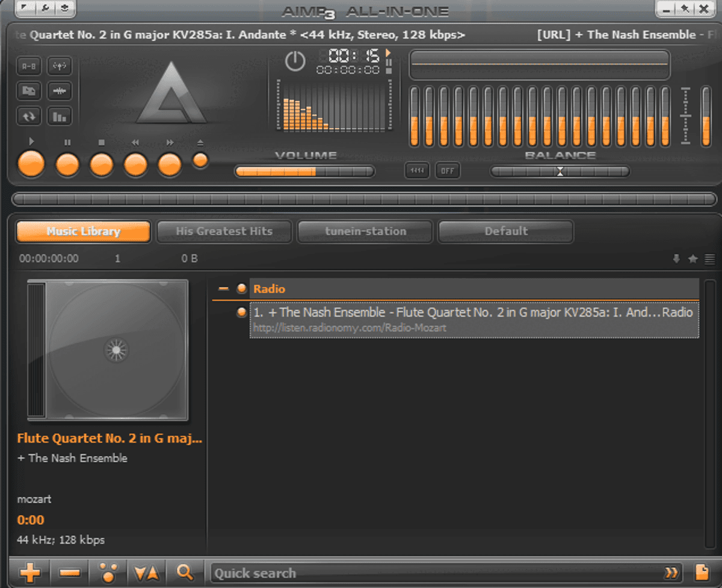Toggle the equalizer OFF button
The height and width of the screenshot is (588, 722).
coord(447,171)
